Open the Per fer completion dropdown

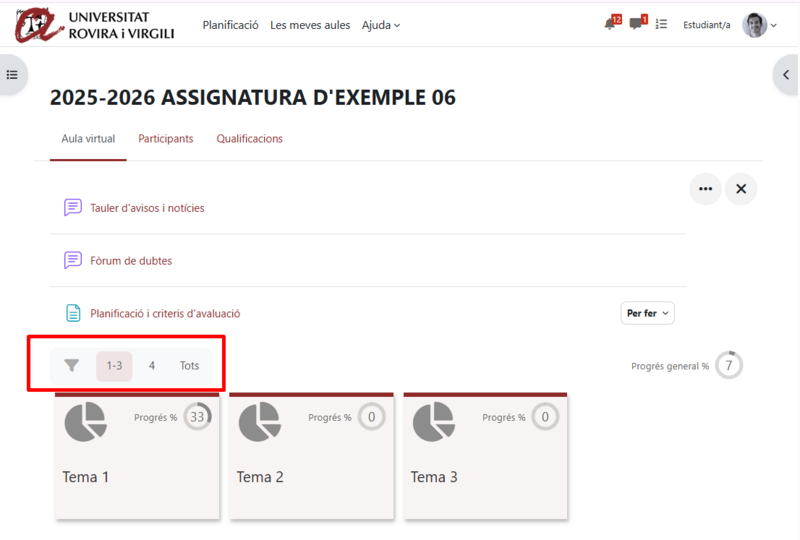(648, 313)
